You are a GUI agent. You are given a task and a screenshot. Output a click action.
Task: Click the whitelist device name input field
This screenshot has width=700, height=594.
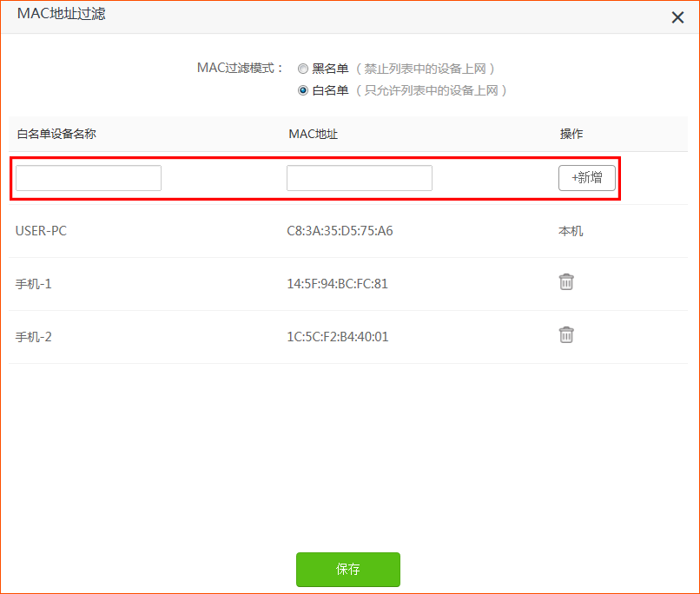88,177
